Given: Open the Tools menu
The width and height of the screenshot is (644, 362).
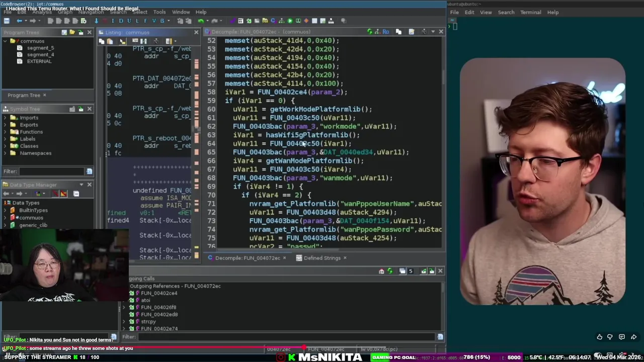Looking at the screenshot, I should 159,12.
